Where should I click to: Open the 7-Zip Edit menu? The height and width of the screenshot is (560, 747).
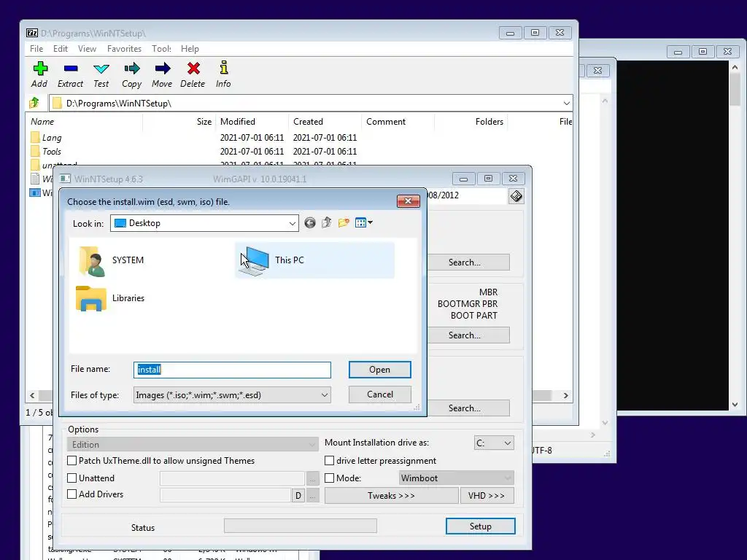click(60, 49)
